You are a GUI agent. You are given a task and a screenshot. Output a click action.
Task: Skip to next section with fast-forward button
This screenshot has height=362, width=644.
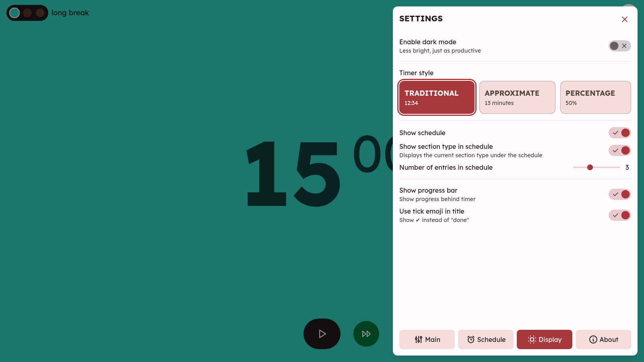tap(366, 334)
